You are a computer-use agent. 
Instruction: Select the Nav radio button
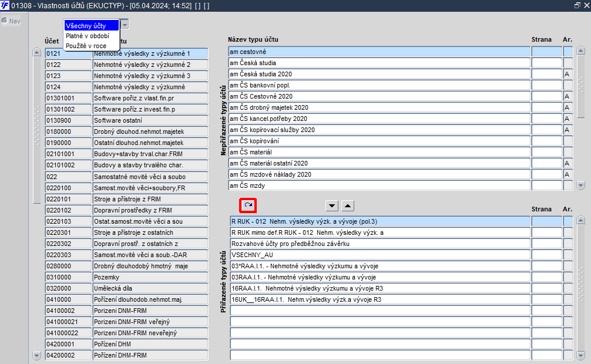(x=5, y=21)
